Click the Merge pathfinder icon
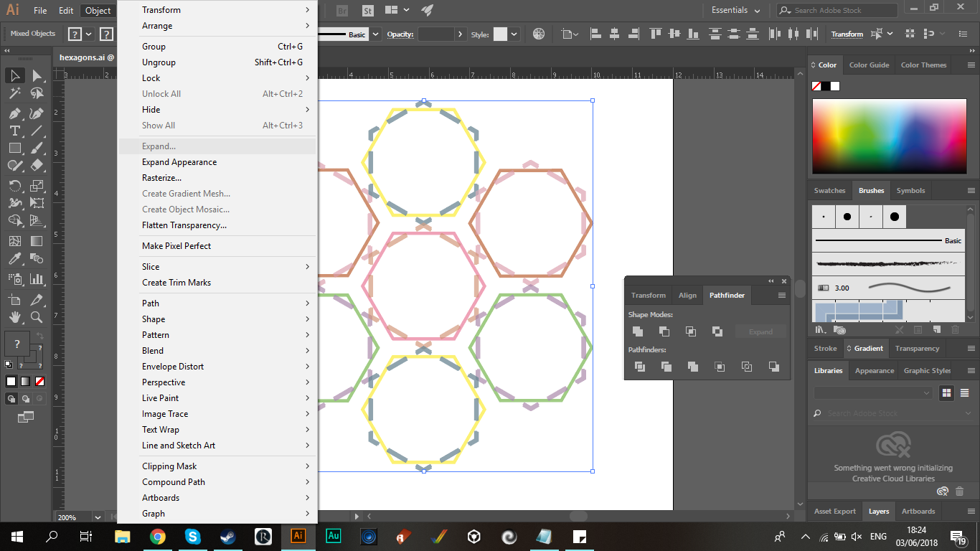The height and width of the screenshot is (551, 980). point(693,367)
